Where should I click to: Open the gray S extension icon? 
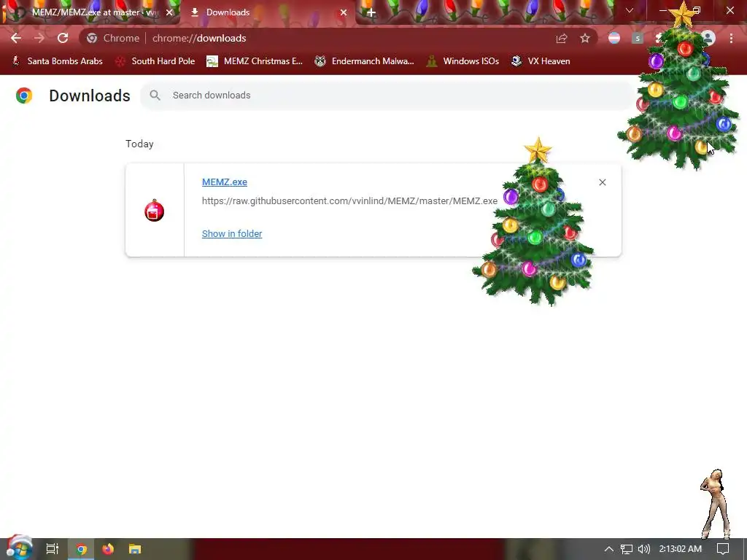pos(638,38)
